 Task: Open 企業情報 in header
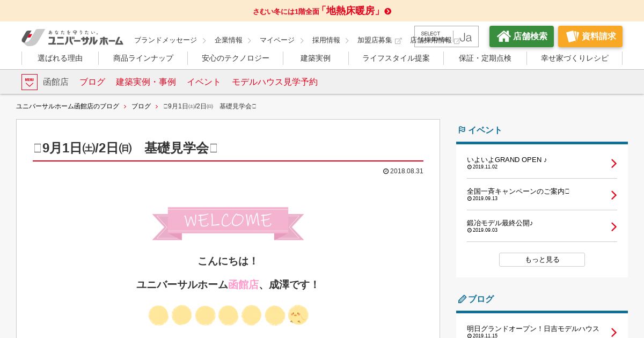[229, 40]
